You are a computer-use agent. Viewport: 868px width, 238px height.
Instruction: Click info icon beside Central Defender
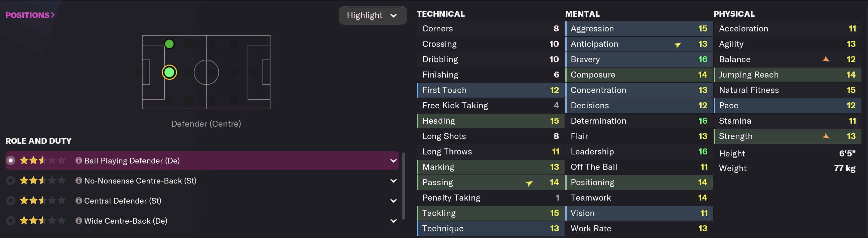[x=79, y=201]
